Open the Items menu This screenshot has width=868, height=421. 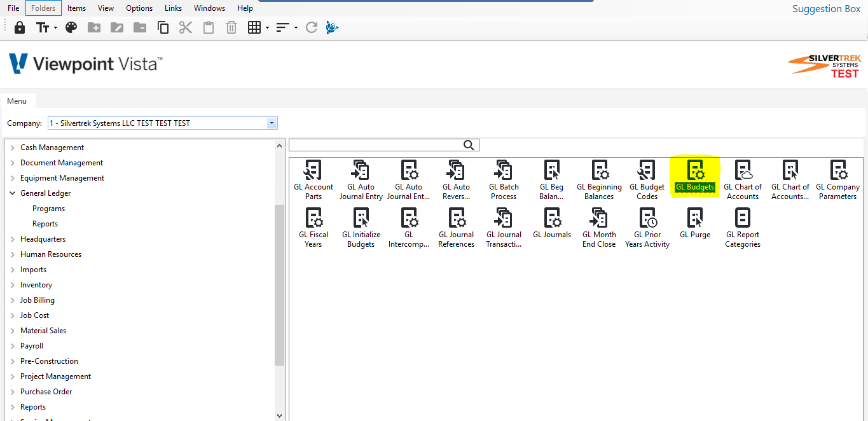tap(77, 8)
